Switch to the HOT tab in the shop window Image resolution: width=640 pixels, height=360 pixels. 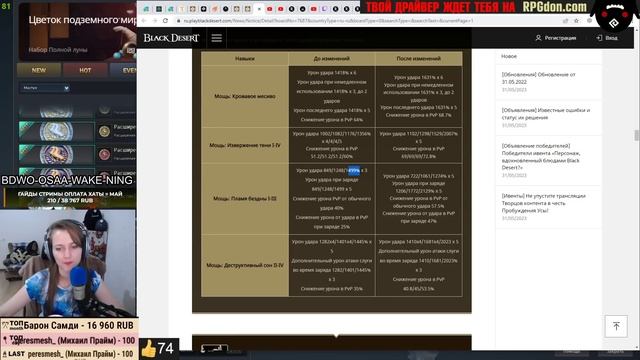coord(85,70)
